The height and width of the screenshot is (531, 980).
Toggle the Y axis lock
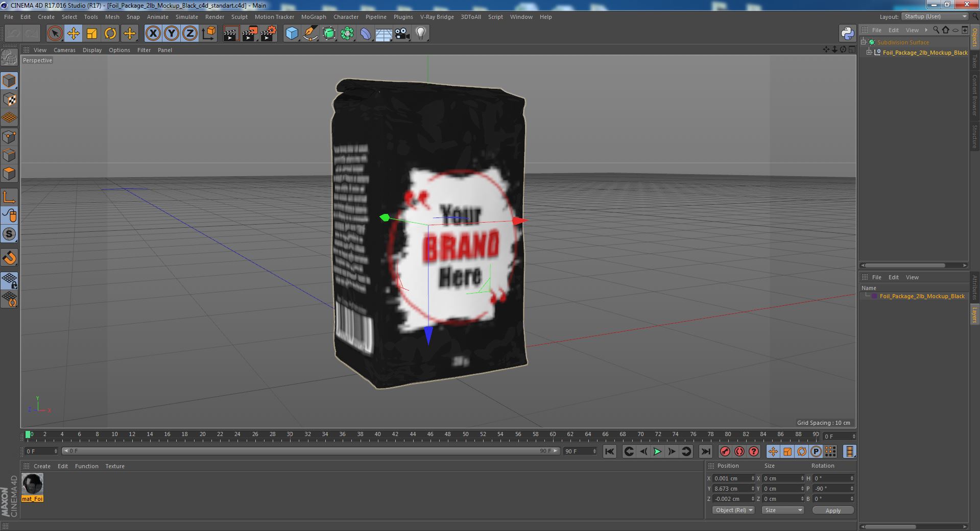[172, 34]
